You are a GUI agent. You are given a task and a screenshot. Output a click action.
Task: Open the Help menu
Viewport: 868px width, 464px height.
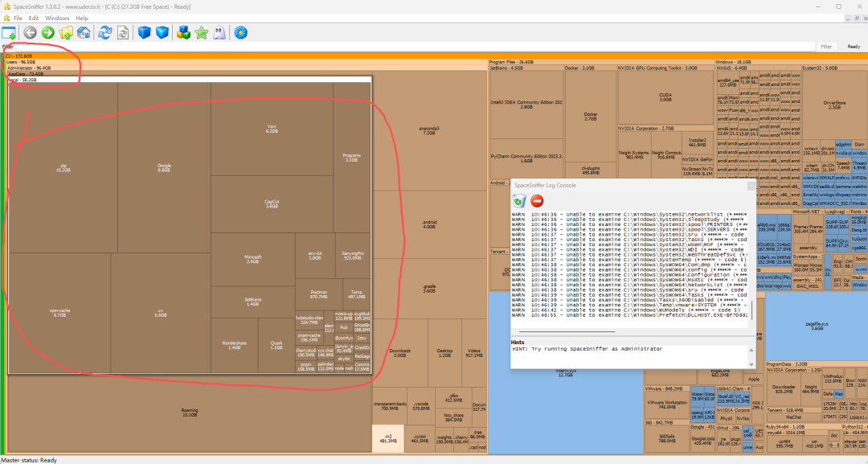coord(82,18)
